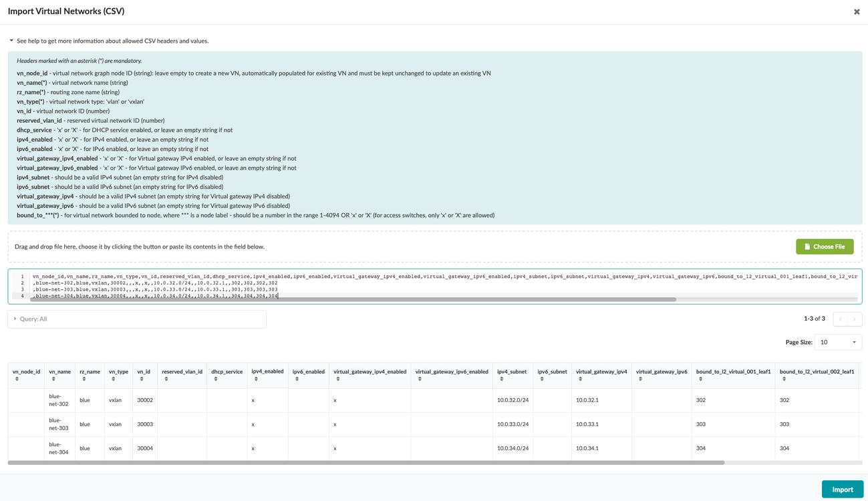Click the CSV editor horizontal scrollbar

[x=354, y=299]
